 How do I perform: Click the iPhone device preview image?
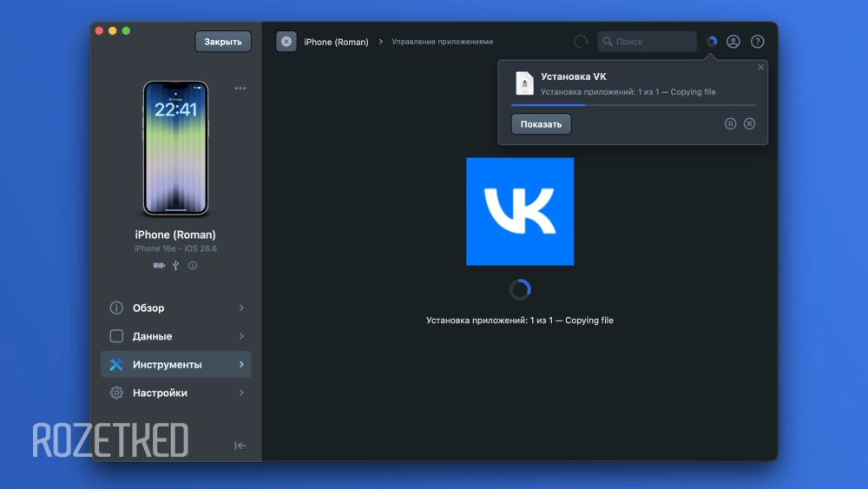pos(175,149)
